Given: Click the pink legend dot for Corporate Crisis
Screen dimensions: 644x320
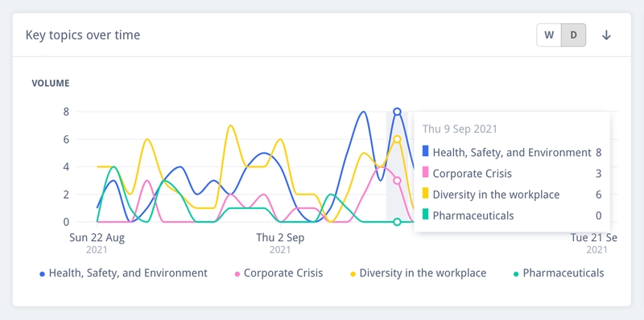Looking at the screenshot, I should point(237,274).
